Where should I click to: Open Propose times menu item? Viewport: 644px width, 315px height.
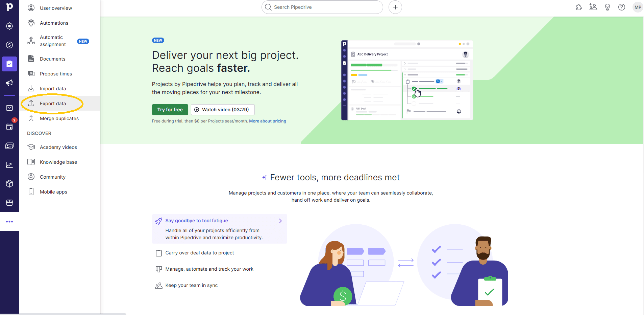59,74
